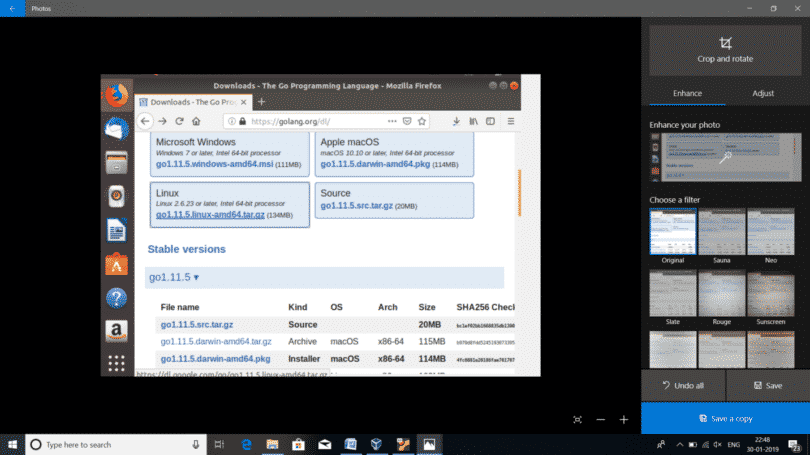Open the Windows Start menu
This screenshot has height=455, width=810.
click(x=12, y=445)
